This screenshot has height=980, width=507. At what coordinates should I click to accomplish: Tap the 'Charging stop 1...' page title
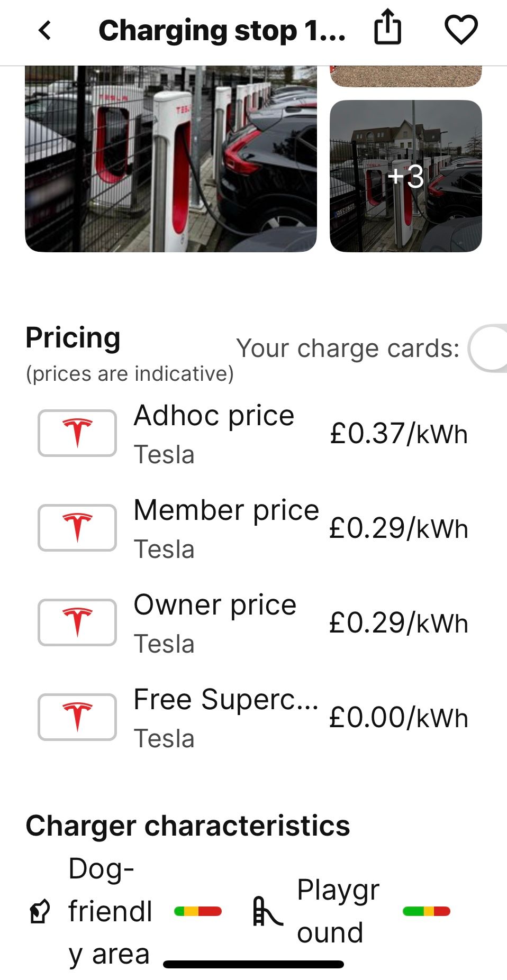tap(222, 31)
